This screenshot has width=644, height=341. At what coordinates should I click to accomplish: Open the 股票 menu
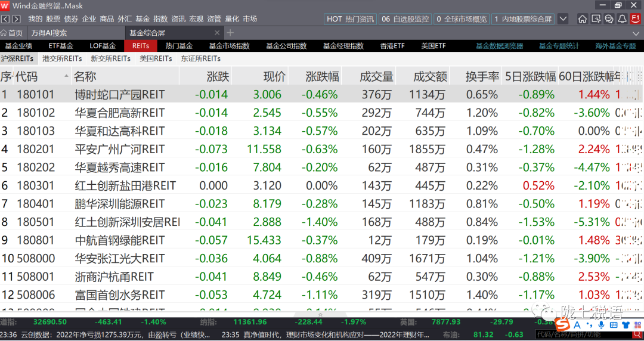point(53,19)
